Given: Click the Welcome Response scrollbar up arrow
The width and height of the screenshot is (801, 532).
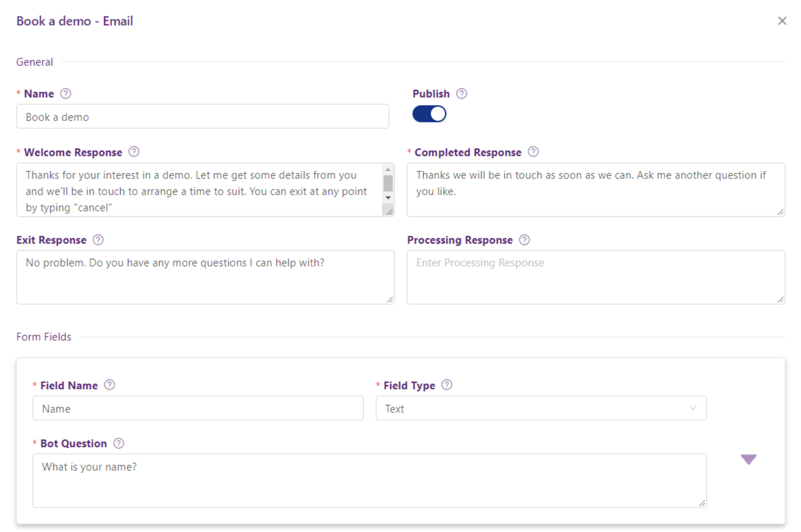Looking at the screenshot, I should [388, 170].
